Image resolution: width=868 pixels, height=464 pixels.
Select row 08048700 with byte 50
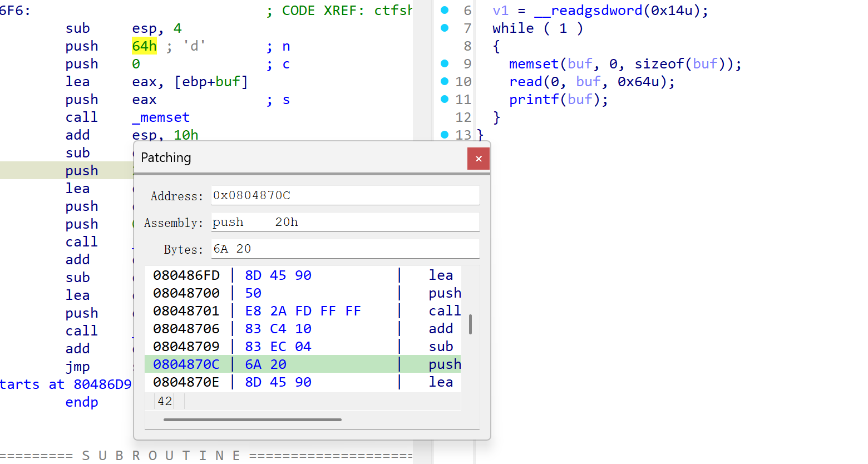coord(300,293)
